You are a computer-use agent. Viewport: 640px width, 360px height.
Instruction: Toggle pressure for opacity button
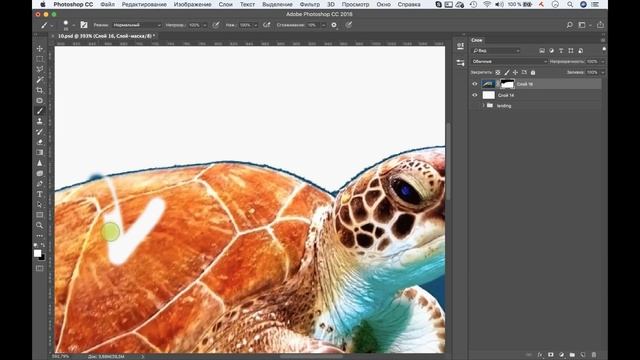(216, 25)
